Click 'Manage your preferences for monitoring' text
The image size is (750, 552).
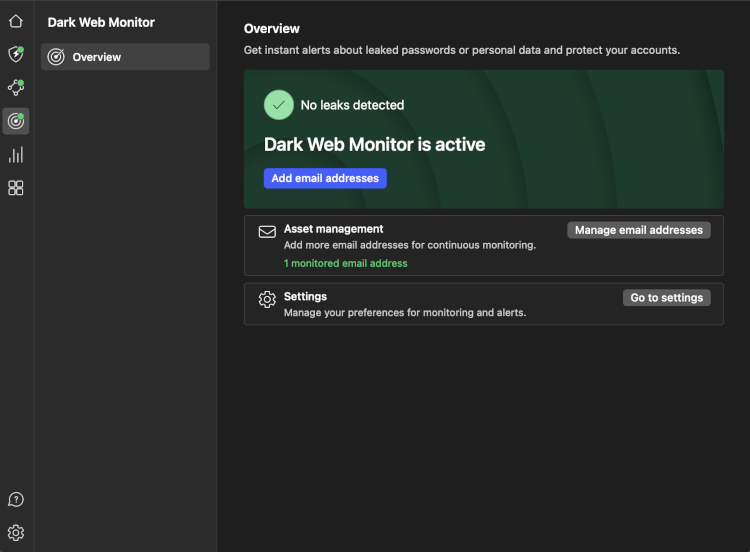[x=405, y=313]
